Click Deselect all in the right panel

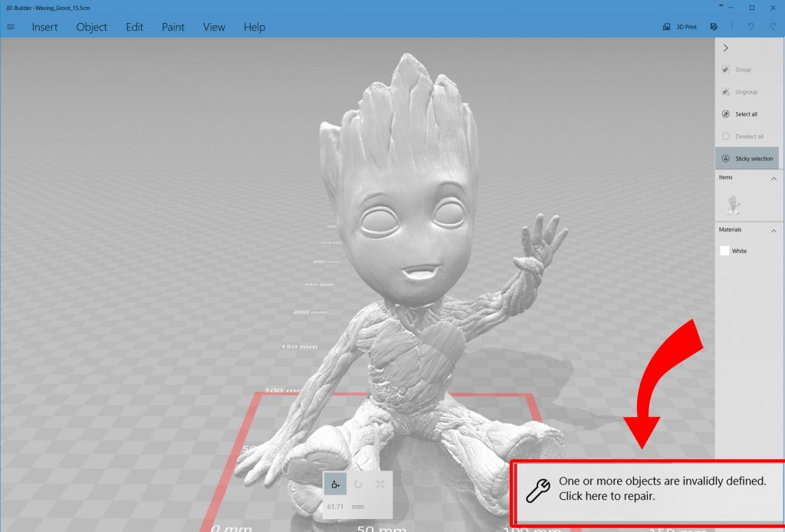746,136
